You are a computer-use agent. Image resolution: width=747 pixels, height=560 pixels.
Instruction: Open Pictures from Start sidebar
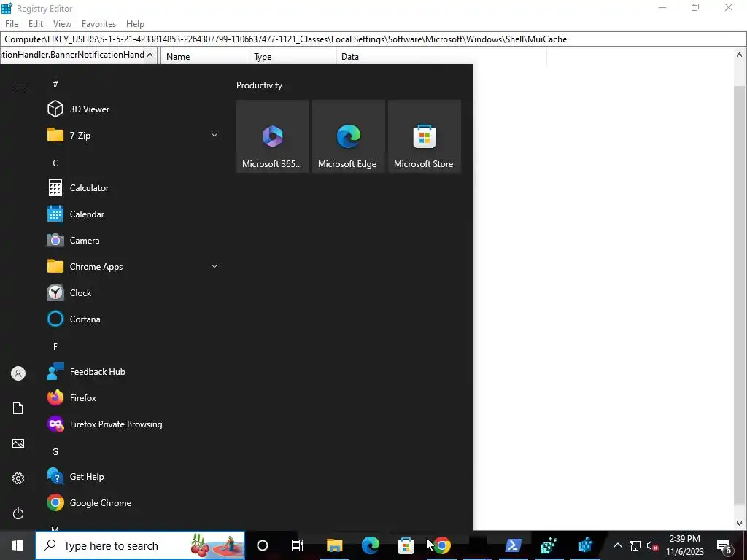click(x=18, y=443)
